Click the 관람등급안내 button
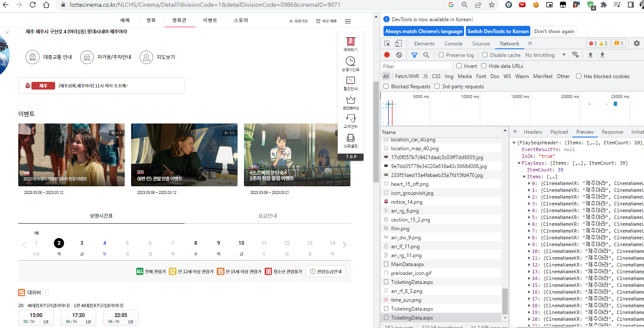 325,272
